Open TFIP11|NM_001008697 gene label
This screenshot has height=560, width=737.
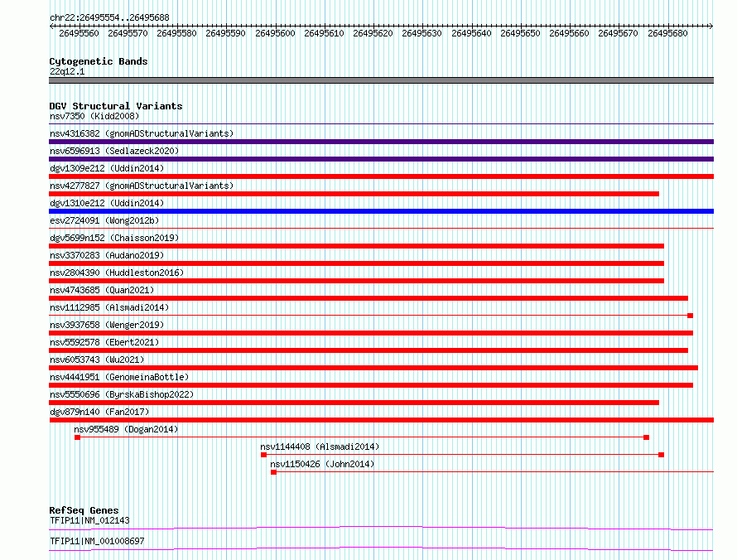pyautogui.click(x=97, y=541)
